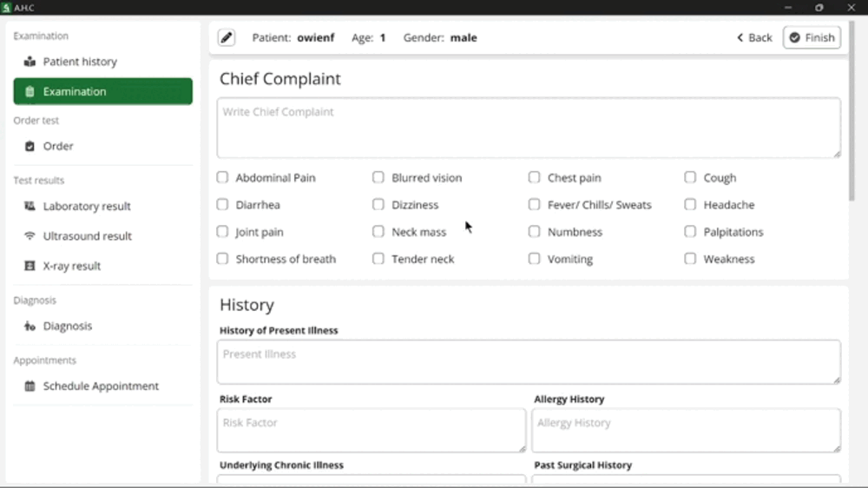Check the Abdominal Pain checkbox

click(x=223, y=177)
